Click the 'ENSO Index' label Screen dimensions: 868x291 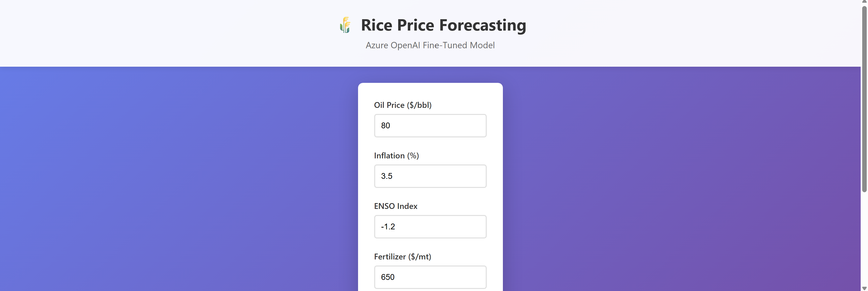pyautogui.click(x=395, y=206)
